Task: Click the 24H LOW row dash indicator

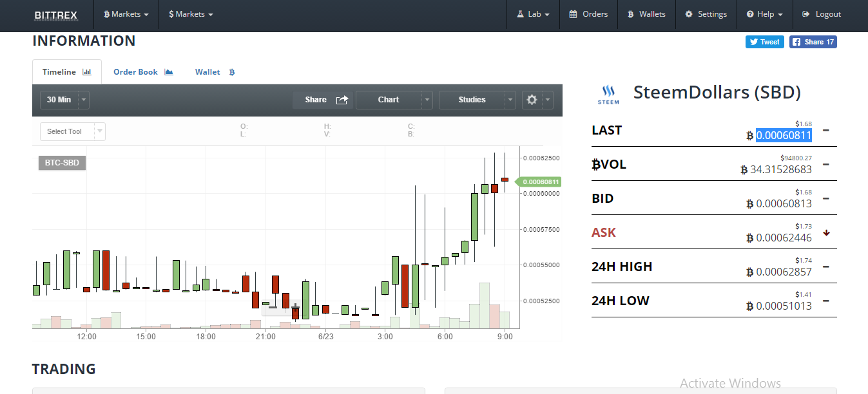Action: tap(826, 301)
